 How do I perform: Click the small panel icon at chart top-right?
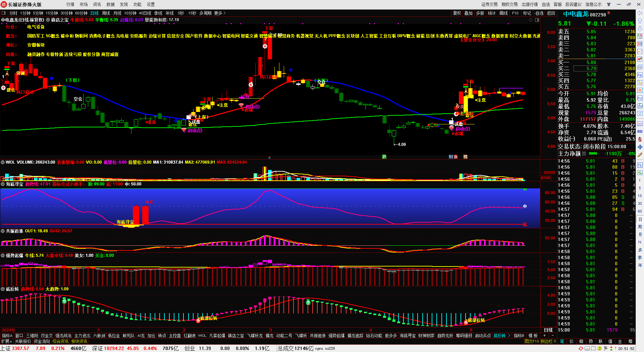(x=537, y=20)
